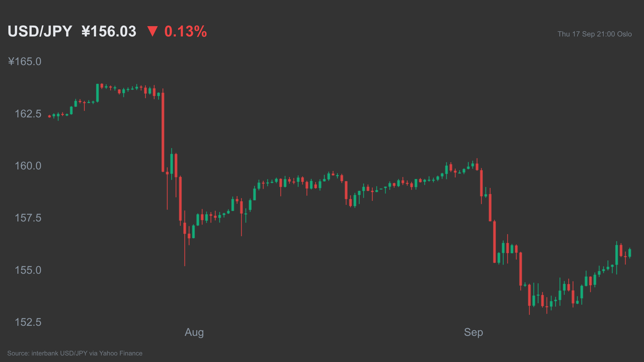Viewport: 644px width, 362px height.
Task: Select the ¥156.03 current price text
Action: 109,31
